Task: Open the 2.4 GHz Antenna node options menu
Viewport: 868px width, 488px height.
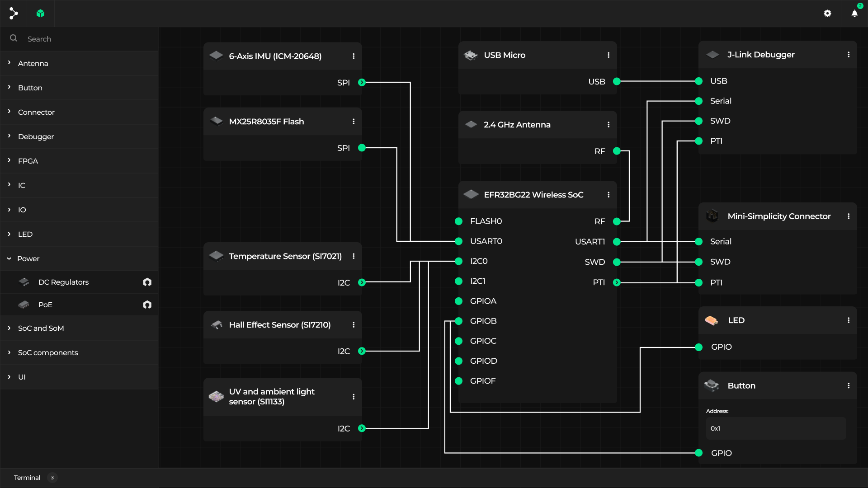Action: pyautogui.click(x=609, y=125)
